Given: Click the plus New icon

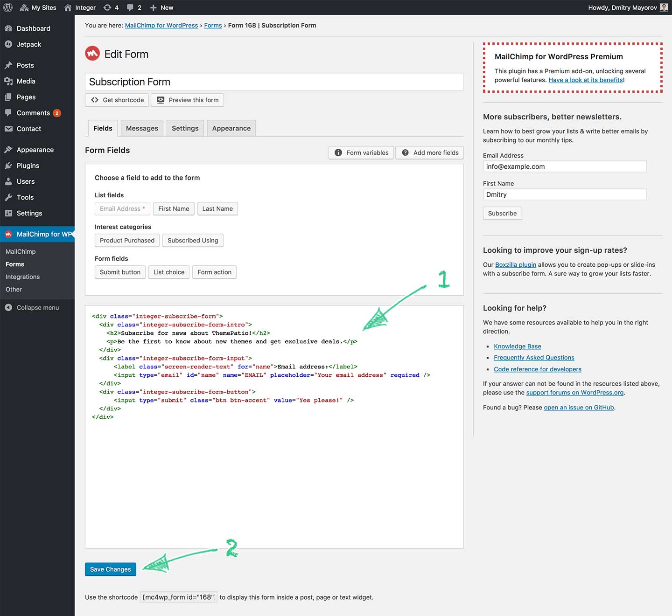Looking at the screenshot, I should (153, 7).
